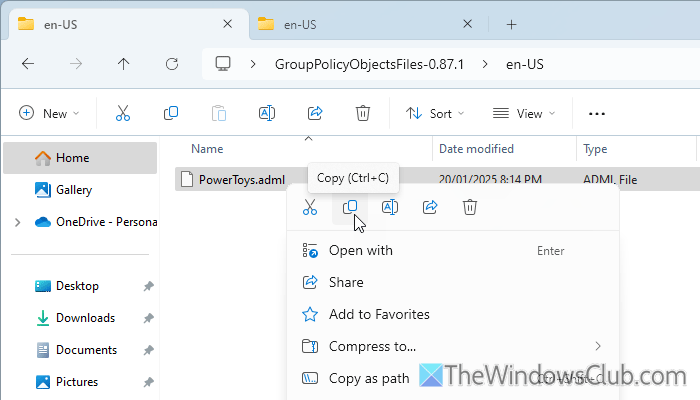Open the Compress to submenu
Screen dimensions: 700x400
(372, 346)
